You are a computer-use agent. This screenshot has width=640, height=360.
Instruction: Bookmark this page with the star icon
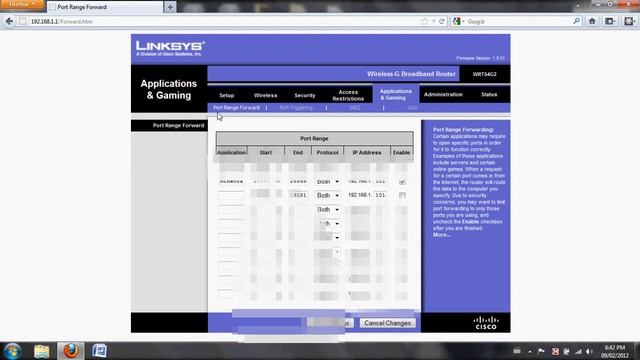(424, 21)
